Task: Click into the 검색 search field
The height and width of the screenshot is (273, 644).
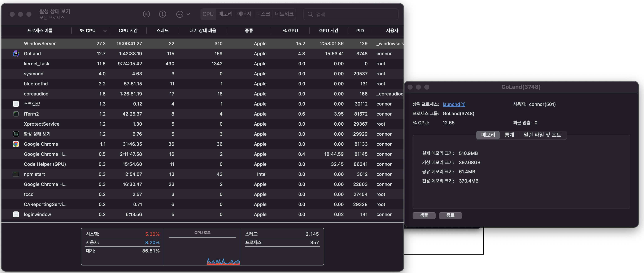Action: (355, 14)
